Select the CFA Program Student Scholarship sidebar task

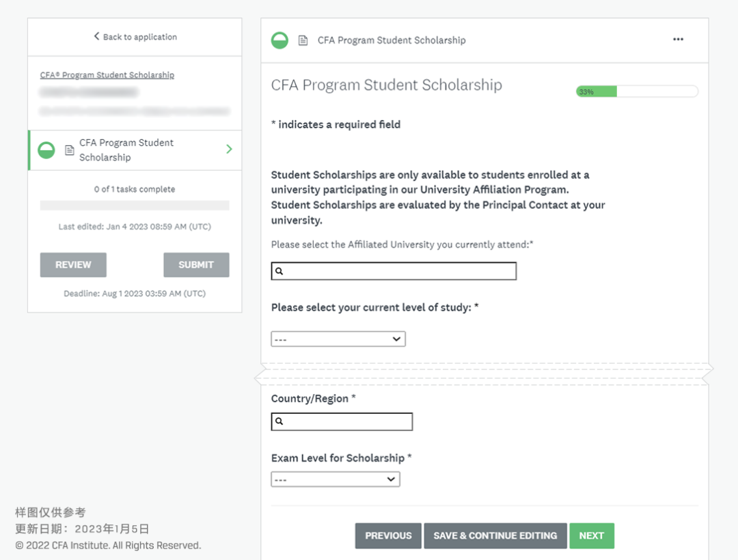[x=135, y=150]
